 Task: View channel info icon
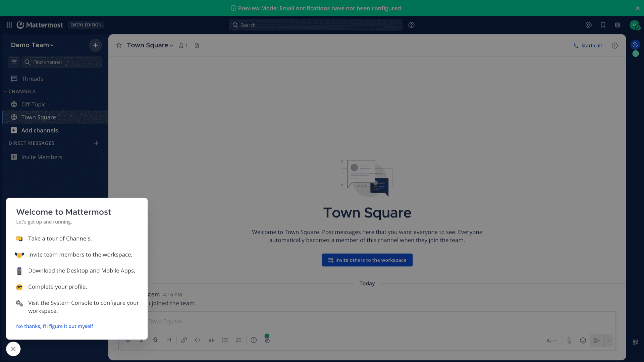pyautogui.click(x=614, y=45)
